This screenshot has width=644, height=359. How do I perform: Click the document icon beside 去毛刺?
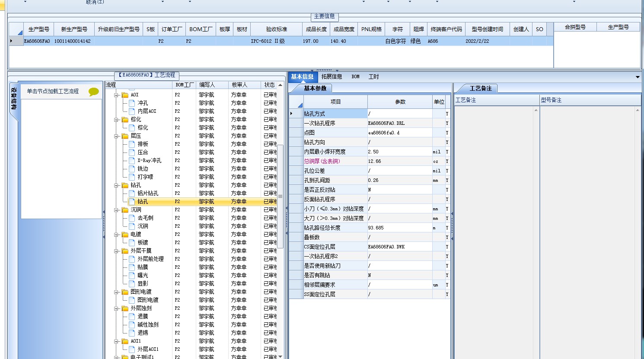[x=132, y=218]
